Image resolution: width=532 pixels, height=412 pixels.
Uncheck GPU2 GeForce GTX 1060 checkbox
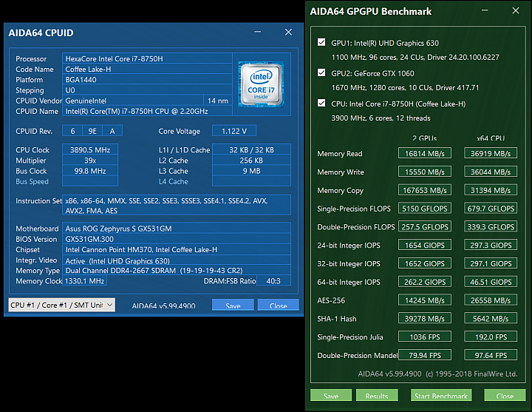(x=321, y=72)
